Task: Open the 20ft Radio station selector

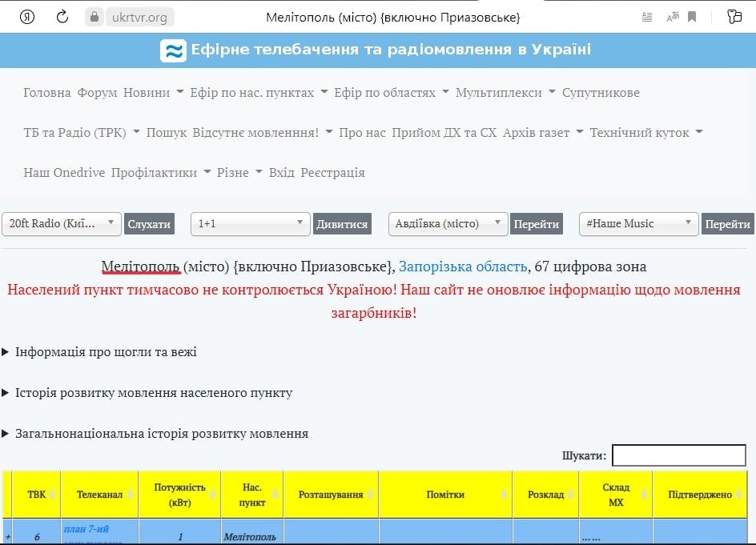Action: 62,224
